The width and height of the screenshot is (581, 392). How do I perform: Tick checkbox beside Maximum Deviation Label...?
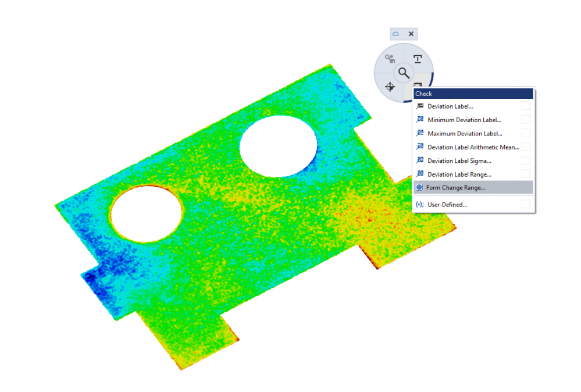pyautogui.click(x=525, y=133)
